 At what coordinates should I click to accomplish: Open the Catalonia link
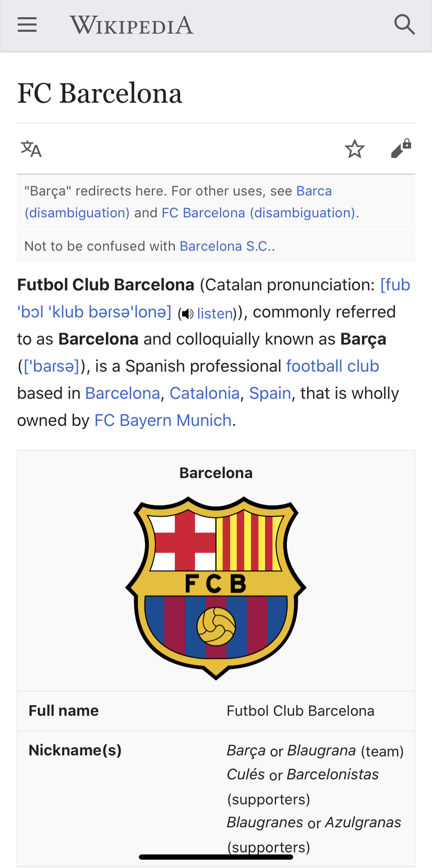coord(205,393)
